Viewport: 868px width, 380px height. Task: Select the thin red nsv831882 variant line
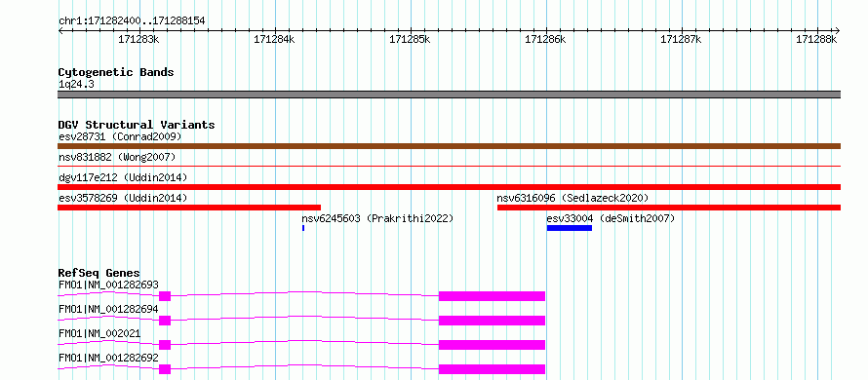coord(449,166)
